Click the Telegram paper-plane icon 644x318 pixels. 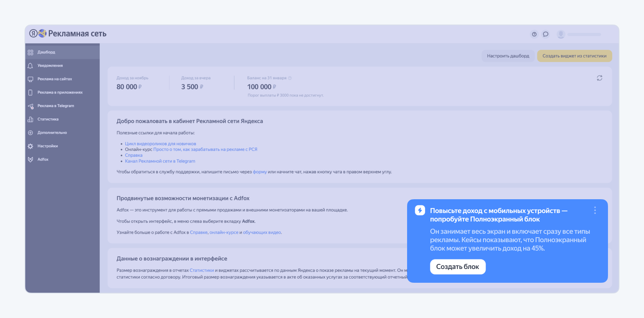point(31,106)
